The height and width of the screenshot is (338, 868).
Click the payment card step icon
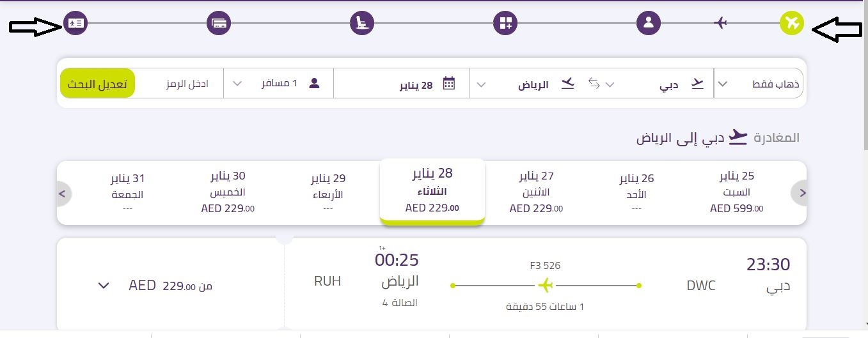(x=218, y=24)
